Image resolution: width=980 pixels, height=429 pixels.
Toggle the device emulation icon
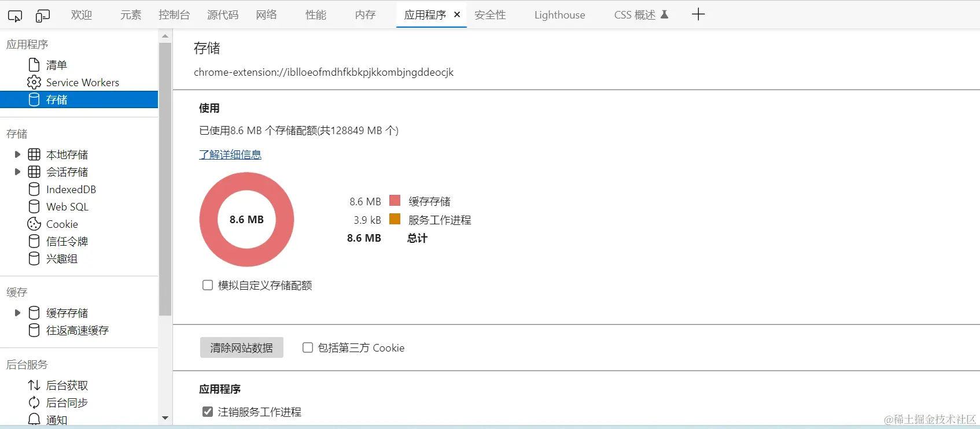click(x=42, y=16)
